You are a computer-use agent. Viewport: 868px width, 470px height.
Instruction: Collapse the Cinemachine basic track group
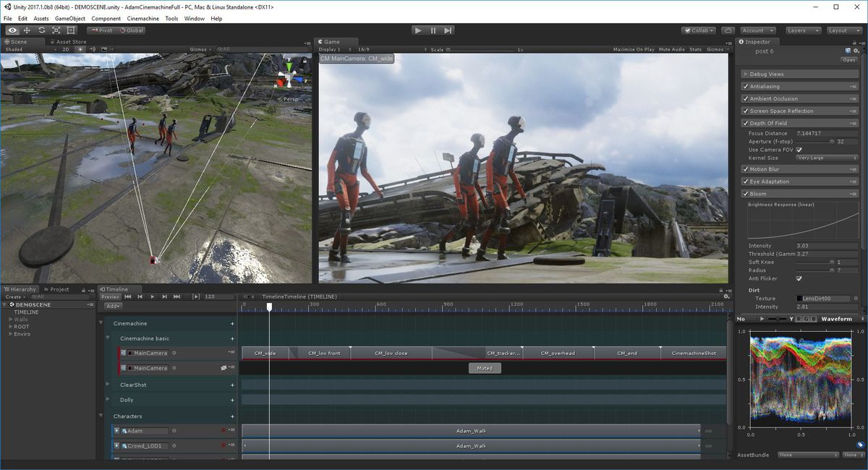pyautogui.click(x=107, y=338)
